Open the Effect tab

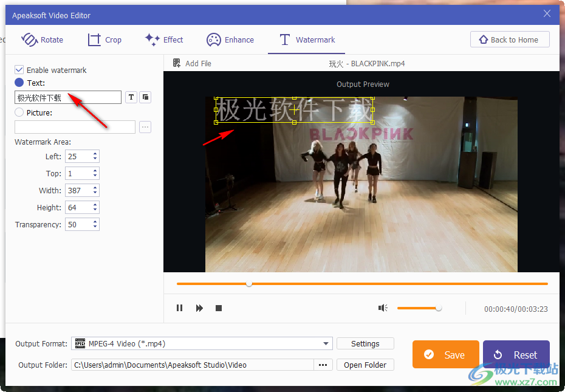click(x=164, y=40)
